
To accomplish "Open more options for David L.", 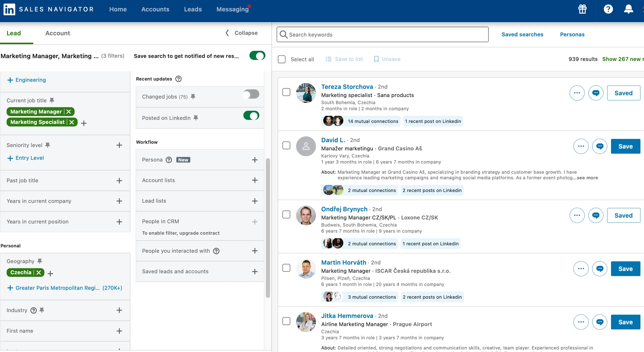I will click(581, 146).
